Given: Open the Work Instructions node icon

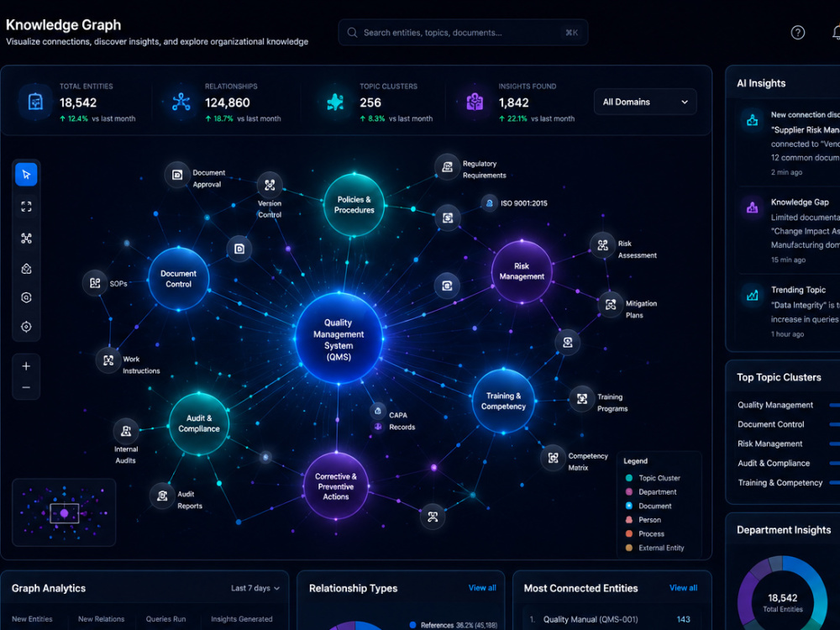Looking at the screenshot, I should (108, 360).
